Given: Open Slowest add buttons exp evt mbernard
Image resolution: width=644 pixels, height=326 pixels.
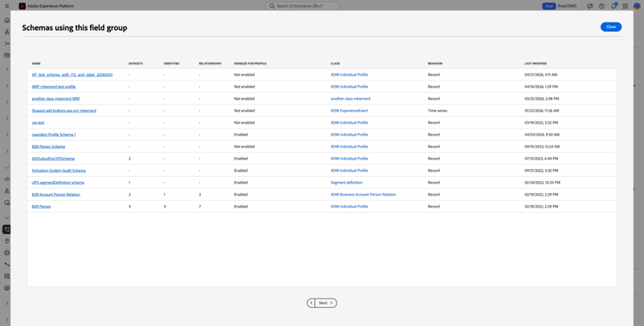Looking at the screenshot, I should point(64,111).
